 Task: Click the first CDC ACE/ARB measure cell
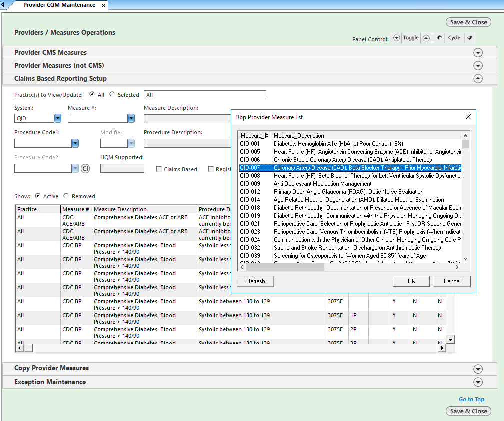click(76, 221)
